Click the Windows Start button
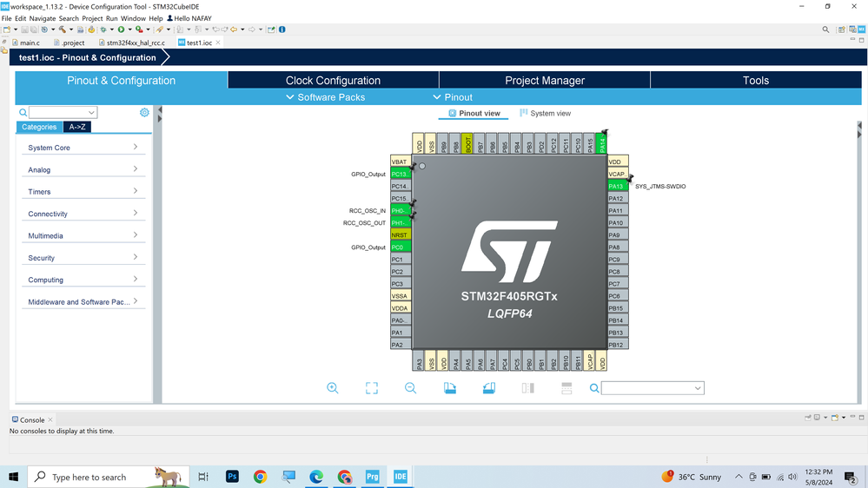This screenshot has width=868, height=488. tap(13, 477)
